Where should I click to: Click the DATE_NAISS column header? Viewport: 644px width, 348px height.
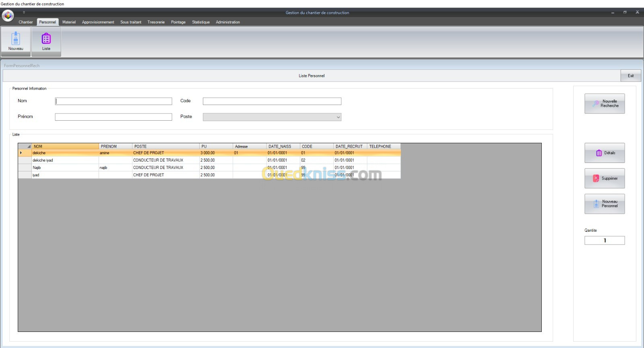tap(283, 146)
